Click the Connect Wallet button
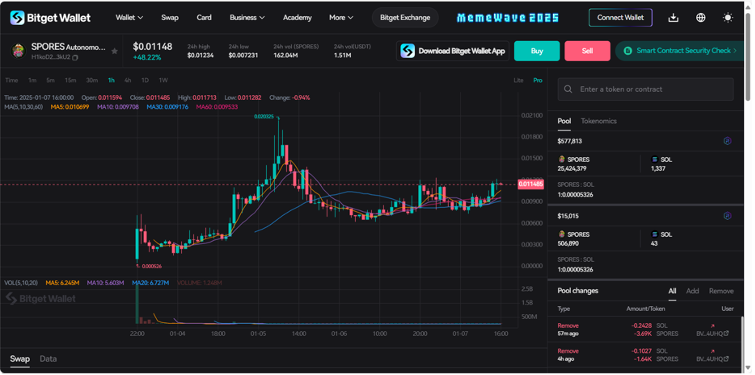 (620, 18)
